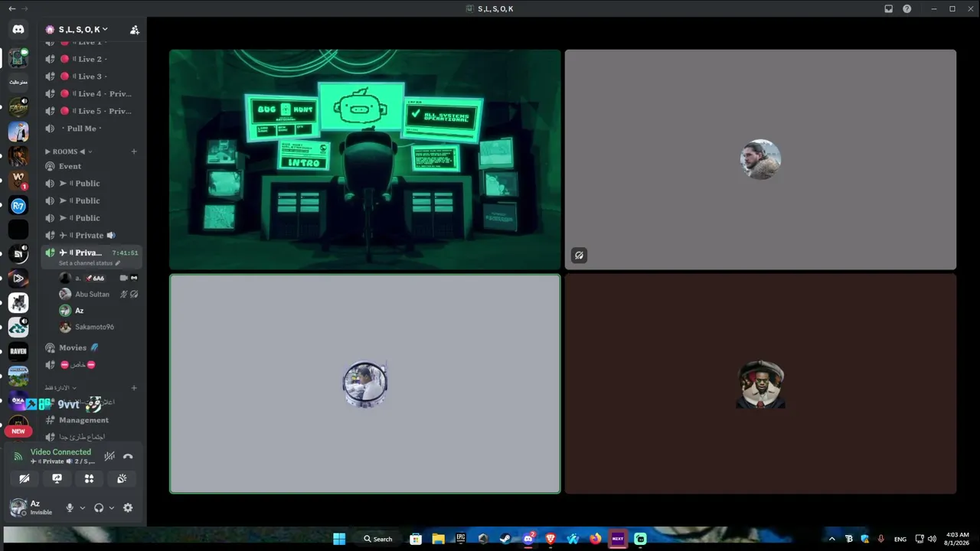Open the S,L,S,O,K server menu
The image size is (980, 551).
pyautogui.click(x=83, y=30)
